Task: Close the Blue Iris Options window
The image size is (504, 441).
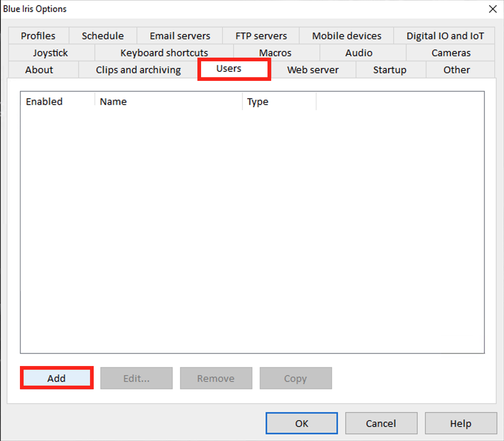Action: point(493,9)
